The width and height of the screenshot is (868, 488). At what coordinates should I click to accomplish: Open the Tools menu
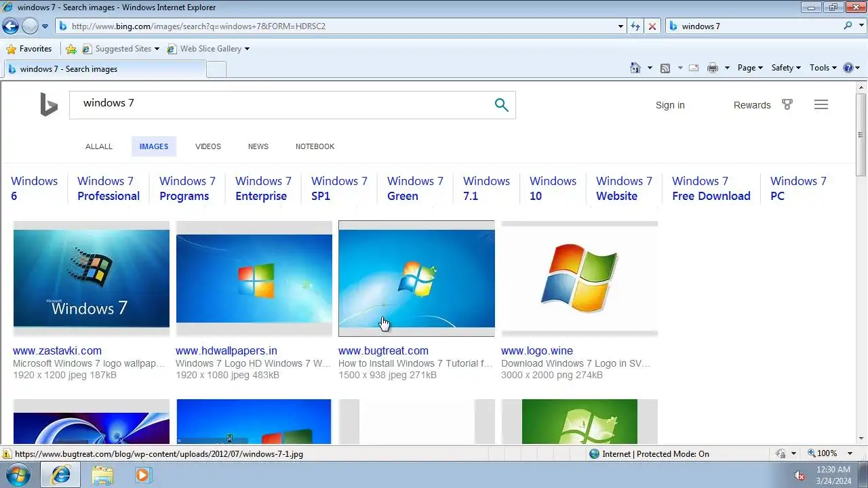pyautogui.click(x=823, y=68)
